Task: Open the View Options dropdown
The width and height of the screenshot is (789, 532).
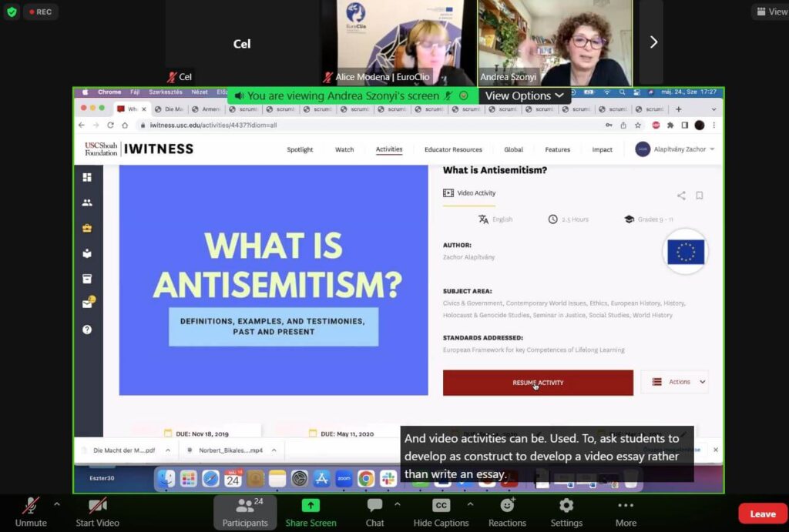Action: click(524, 95)
